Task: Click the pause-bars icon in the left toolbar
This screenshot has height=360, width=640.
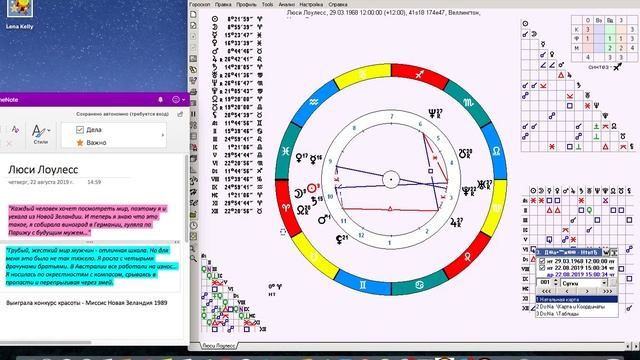Action: pyautogui.click(x=193, y=114)
